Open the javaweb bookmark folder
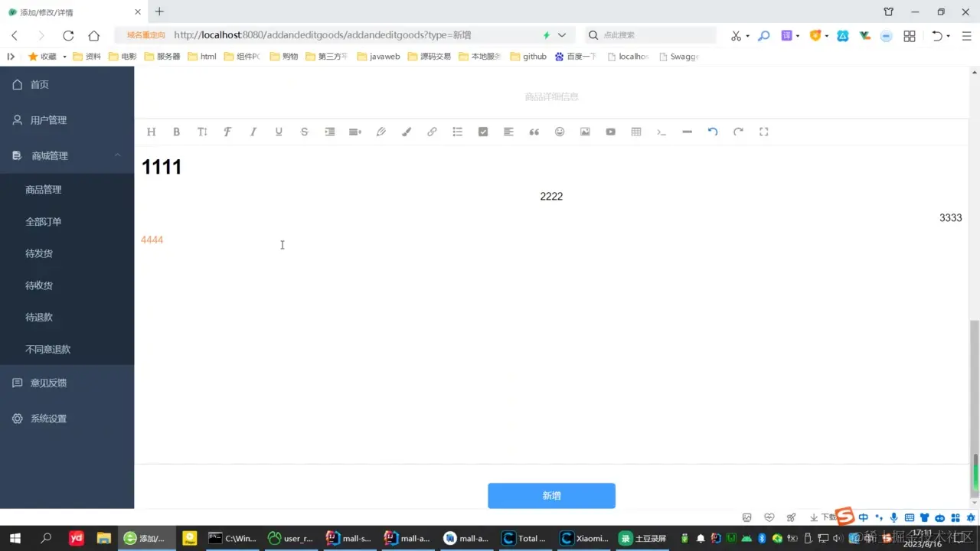This screenshot has height=551, width=980. coord(378,57)
